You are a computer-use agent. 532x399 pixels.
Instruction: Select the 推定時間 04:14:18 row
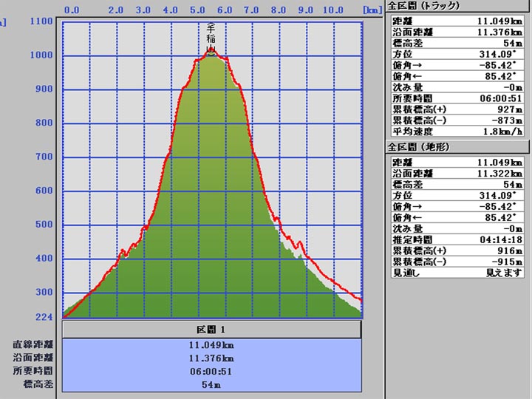coord(458,239)
